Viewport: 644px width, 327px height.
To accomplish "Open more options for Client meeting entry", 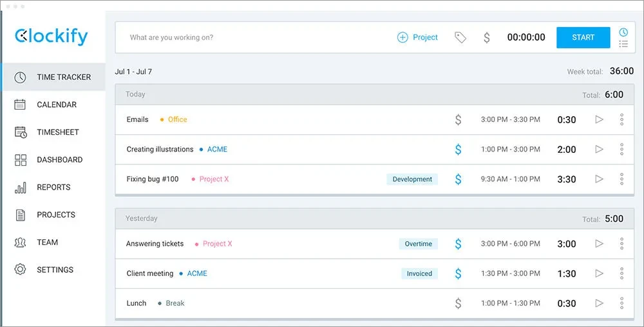I will [x=622, y=273].
